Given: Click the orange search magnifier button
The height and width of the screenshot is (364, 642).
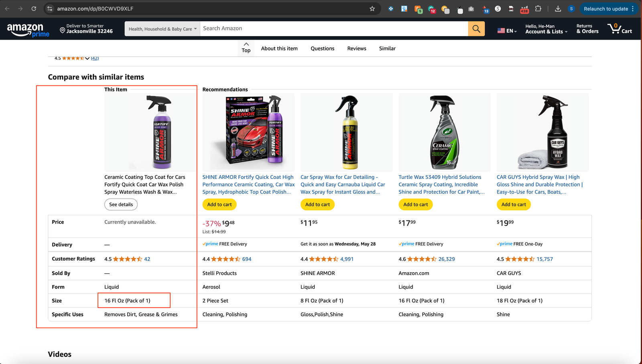Looking at the screenshot, I should click(x=476, y=28).
